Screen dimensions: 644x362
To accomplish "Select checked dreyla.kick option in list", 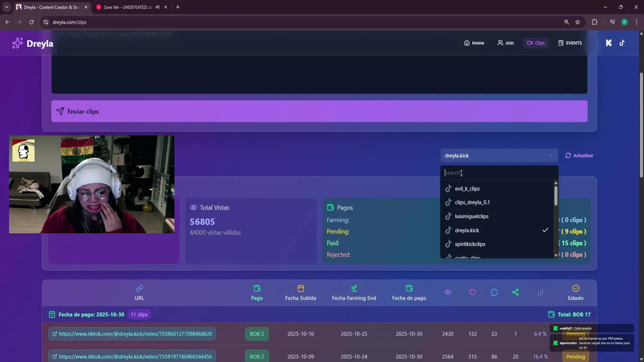I will [497, 230].
